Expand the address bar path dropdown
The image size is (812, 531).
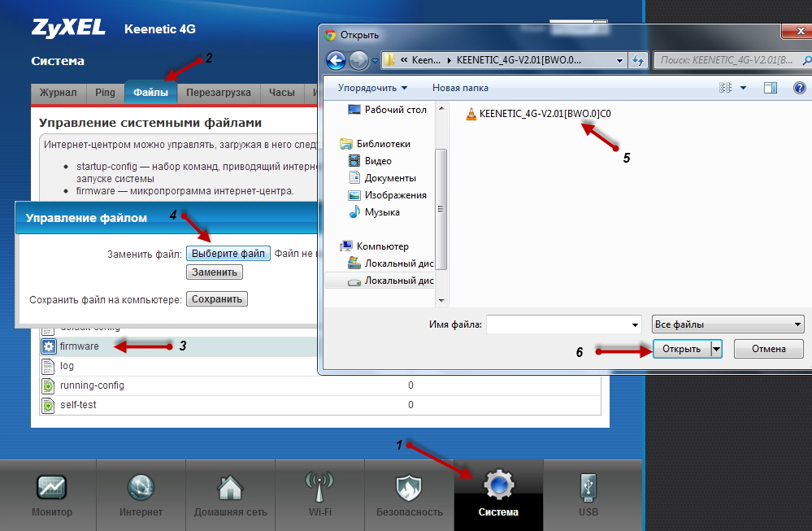(619, 60)
